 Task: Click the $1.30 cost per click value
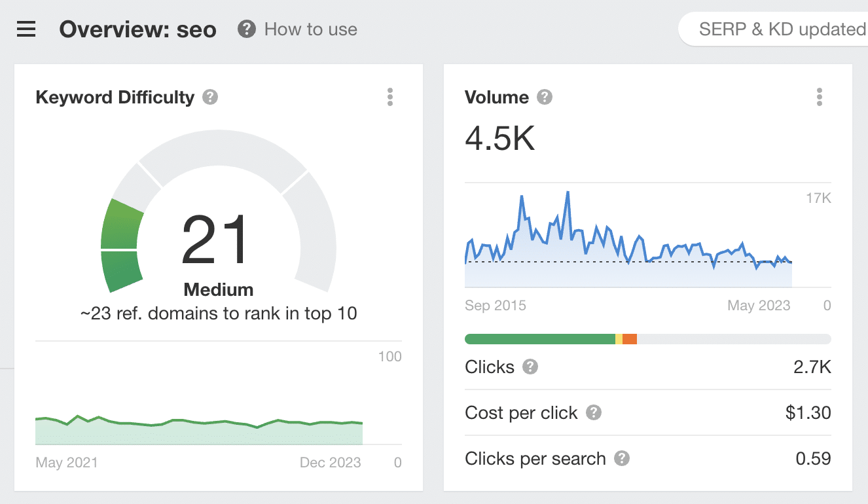click(808, 413)
